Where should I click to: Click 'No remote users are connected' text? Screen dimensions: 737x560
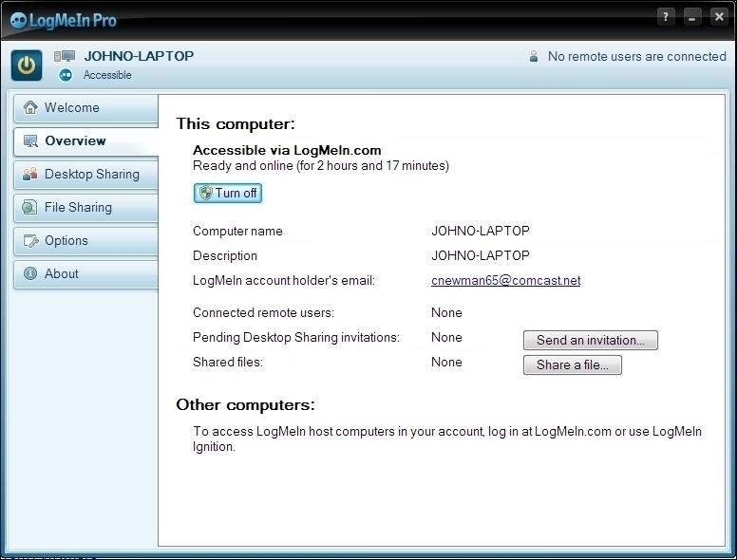[x=637, y=56]
